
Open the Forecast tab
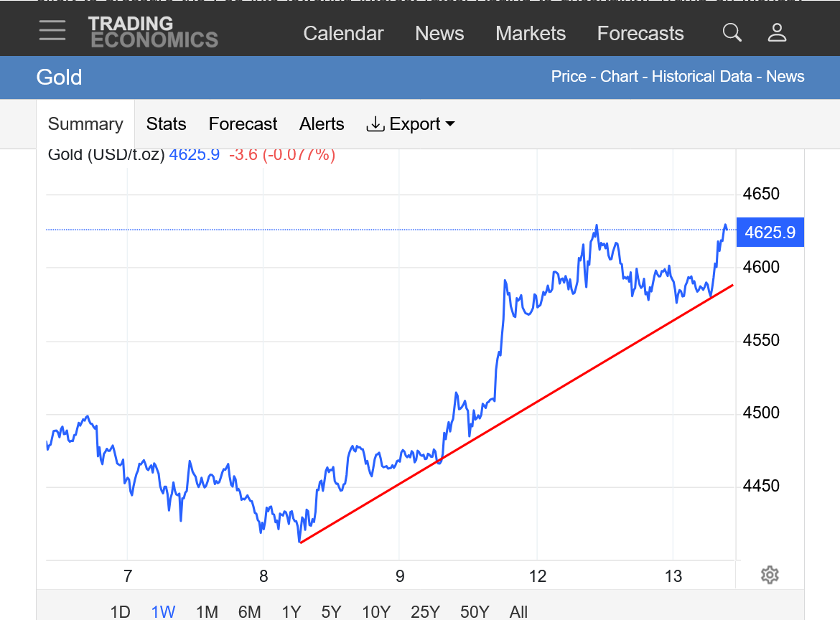[243, 124]
